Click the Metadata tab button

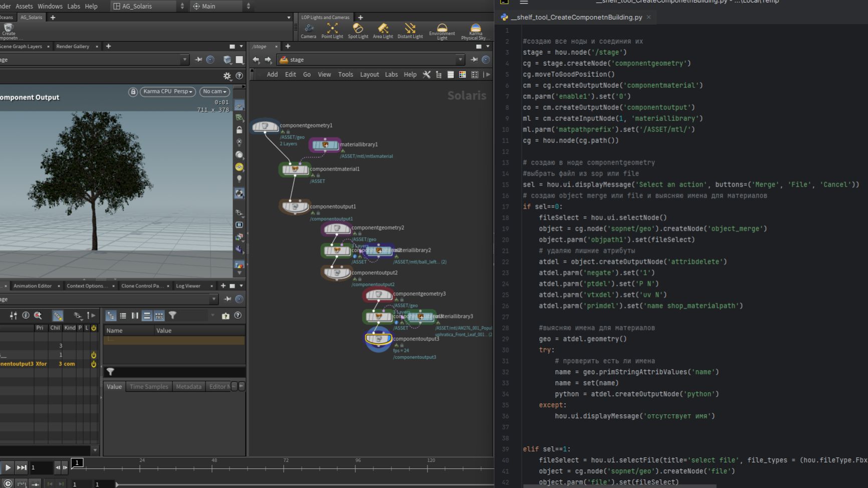(x=188, y=387)
